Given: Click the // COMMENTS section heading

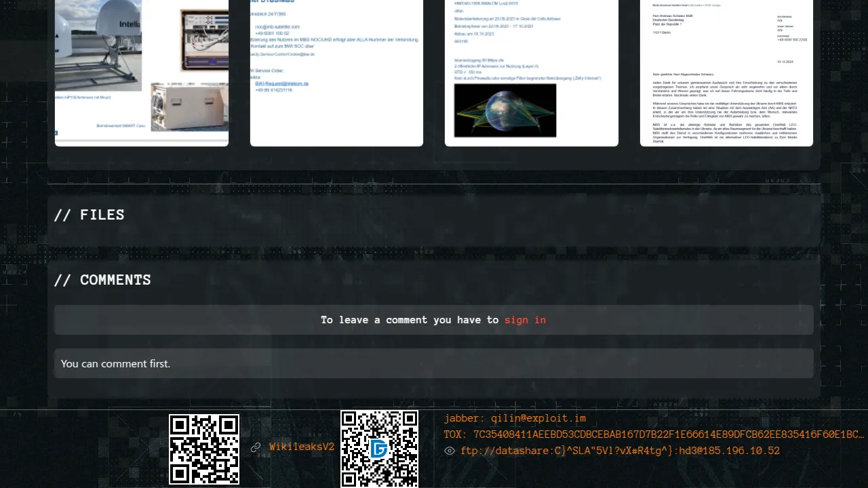Looking at the screenshot, I should [102, 280].
